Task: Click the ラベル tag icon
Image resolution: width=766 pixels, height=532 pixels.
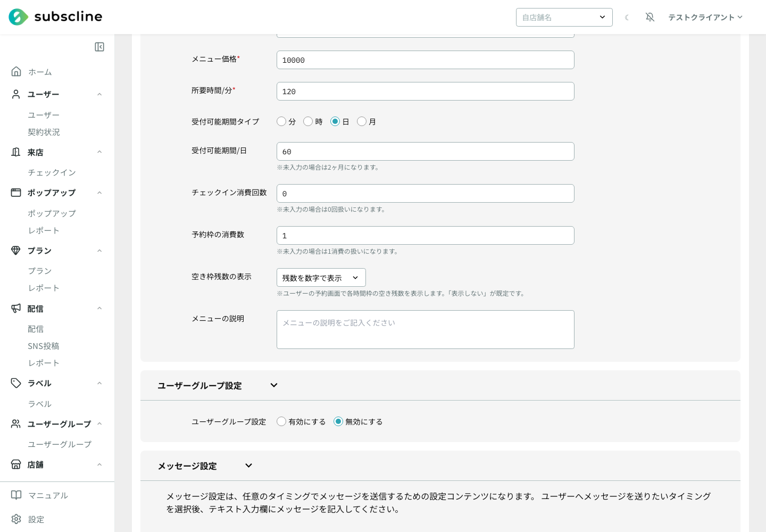Action: tap(16, 383)
